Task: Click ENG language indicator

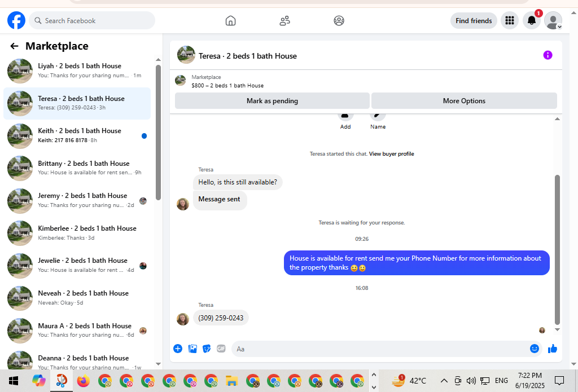Action: (x=501, y=381)
